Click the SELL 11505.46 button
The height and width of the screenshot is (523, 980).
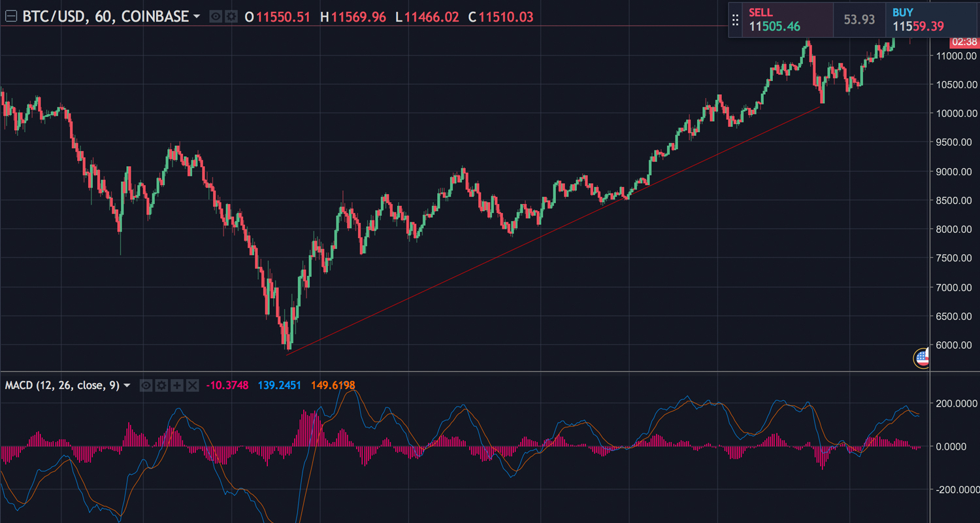(789, 20)
